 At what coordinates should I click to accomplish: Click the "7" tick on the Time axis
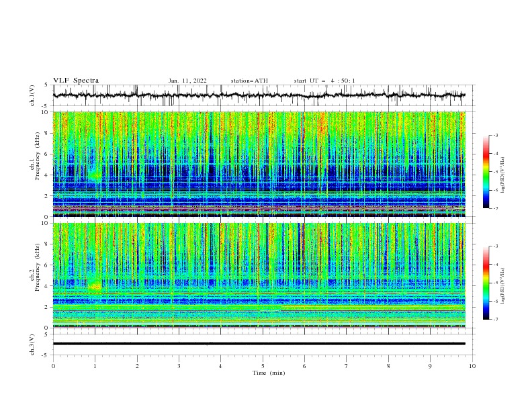coord(347,366)
